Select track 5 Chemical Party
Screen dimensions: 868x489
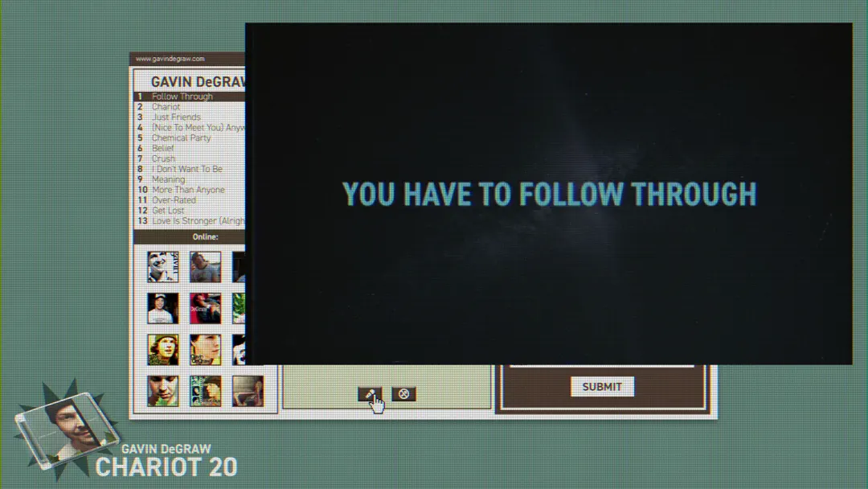[190, 138]
